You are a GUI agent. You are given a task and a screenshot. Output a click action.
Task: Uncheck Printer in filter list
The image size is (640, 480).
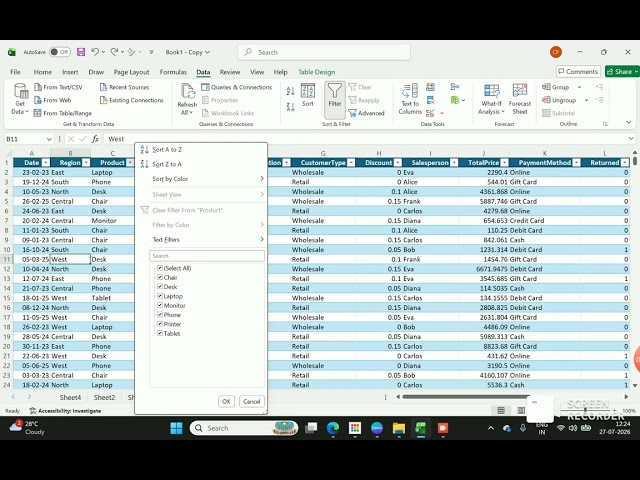160,324
